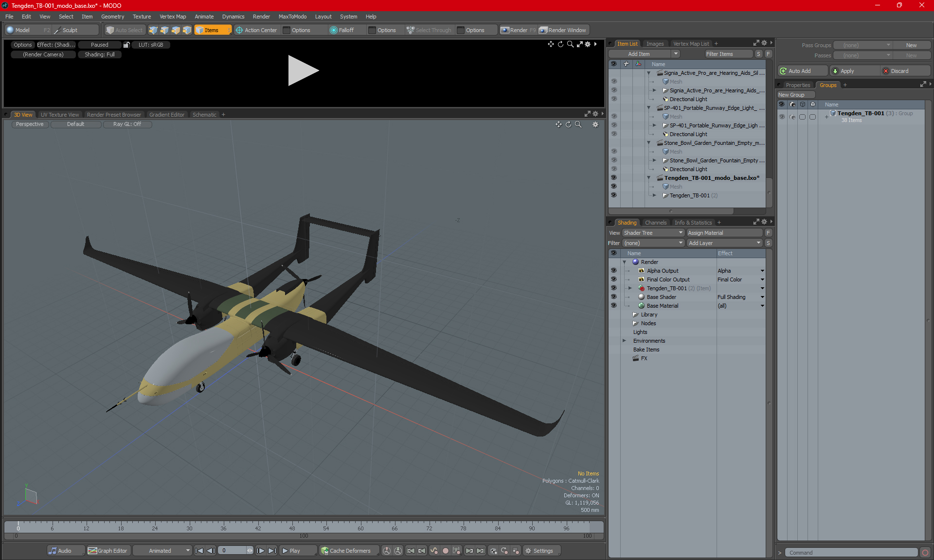Screen dimensions: 934x560
Task: Toggle visibility of Tengden_TB-001 (2) item
Action: pyautogui.click(x=613, y=195)
